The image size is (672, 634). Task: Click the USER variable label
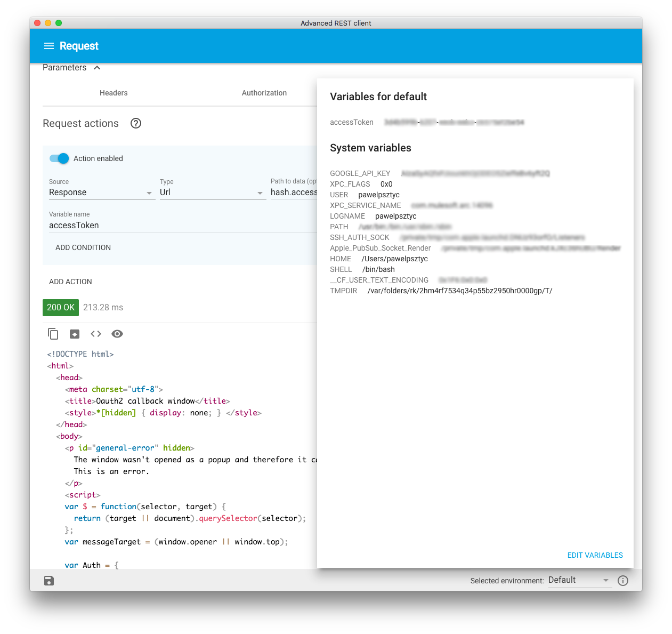click(x=339, y=195)
